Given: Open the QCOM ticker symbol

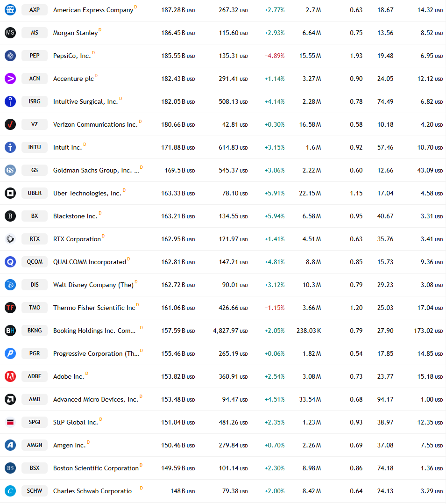Looking at the screenshot, I should [35, 262].
